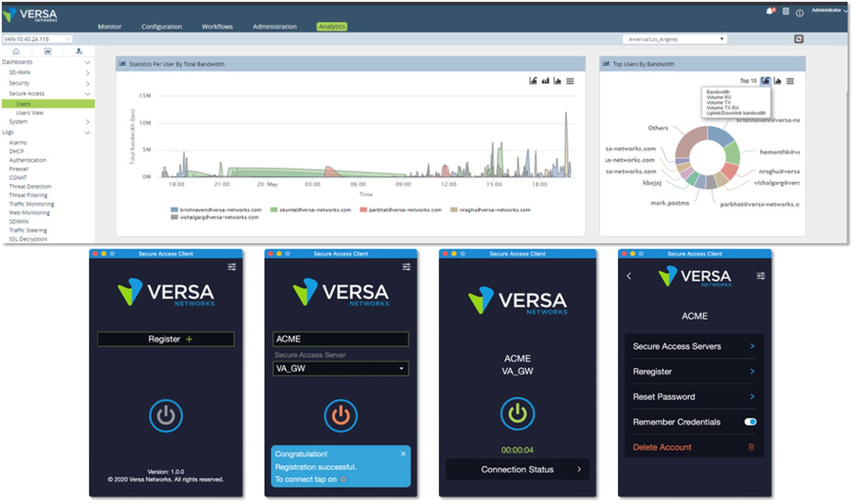Click the Top 10 selector

pos(748,81)
